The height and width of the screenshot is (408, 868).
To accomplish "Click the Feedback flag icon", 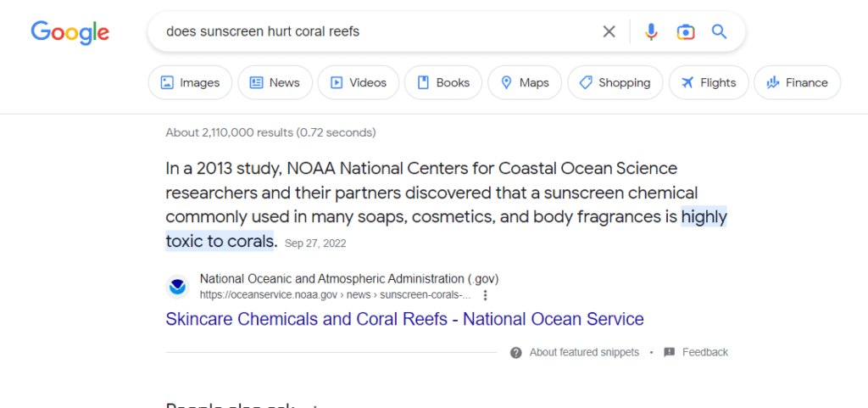I will [670, 352].
